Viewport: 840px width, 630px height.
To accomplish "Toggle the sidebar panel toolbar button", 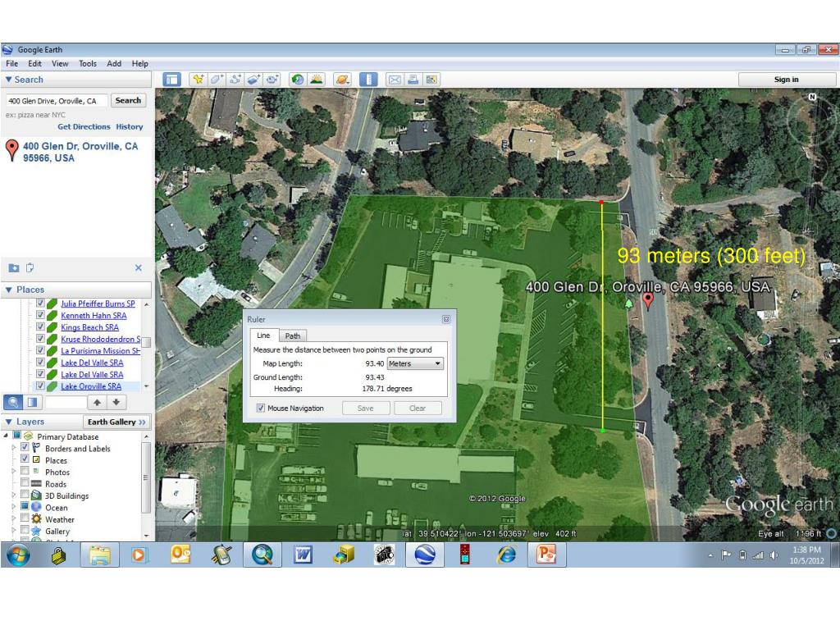I will pyautogui.click(x=171, y=80).
